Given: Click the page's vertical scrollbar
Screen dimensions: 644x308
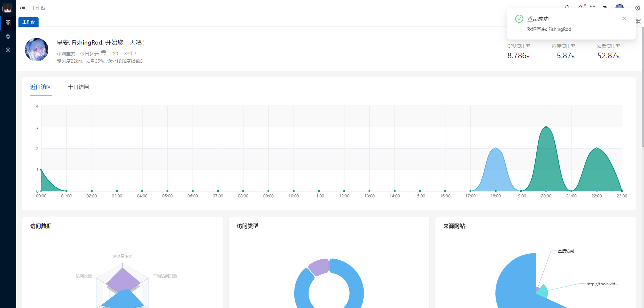Looking at the screenshot, I should coord(642,87).
